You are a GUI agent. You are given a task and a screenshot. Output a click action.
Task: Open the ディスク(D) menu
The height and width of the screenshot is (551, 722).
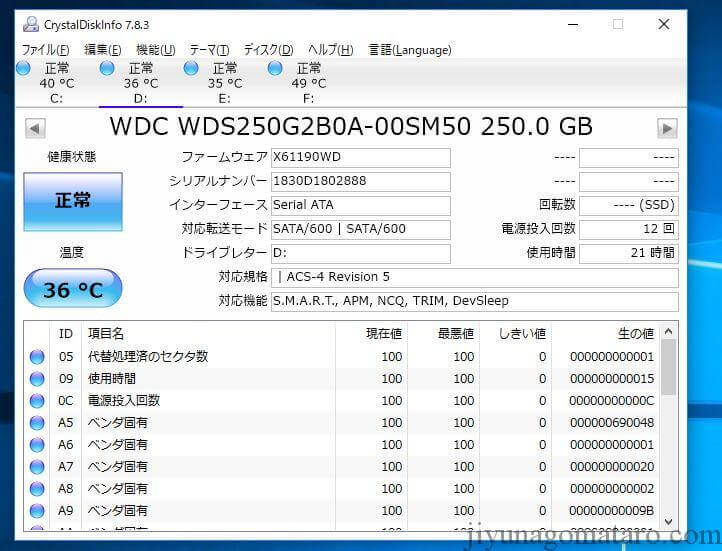268,50
